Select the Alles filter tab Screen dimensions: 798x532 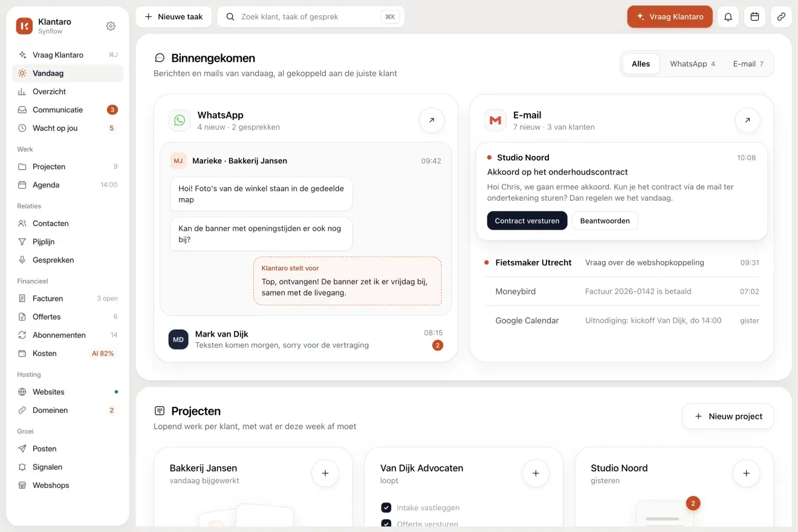pyautogui.click(x=641, y=63)
